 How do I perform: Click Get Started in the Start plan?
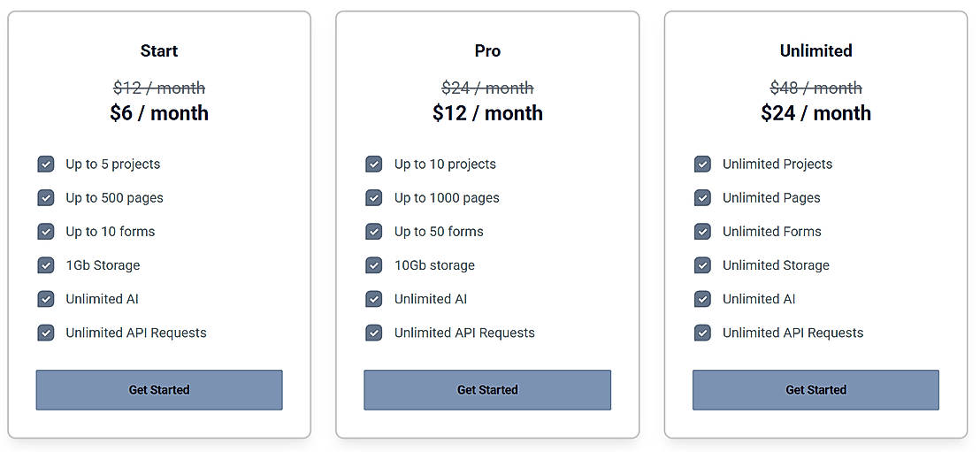(159, 390)
